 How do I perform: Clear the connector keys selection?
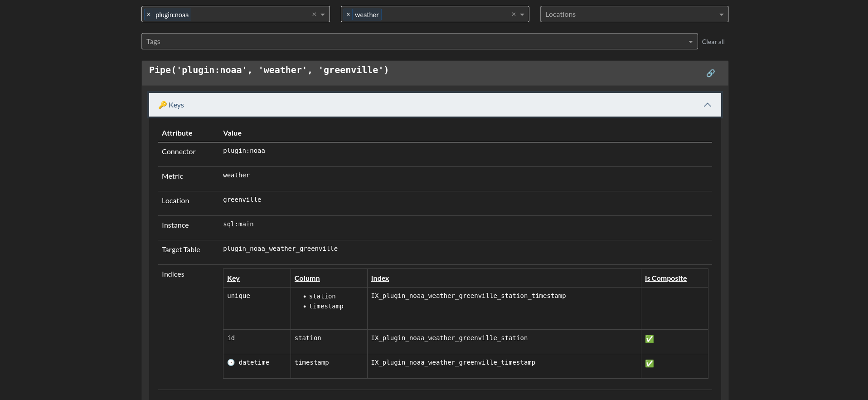click(x=314, y=15)
